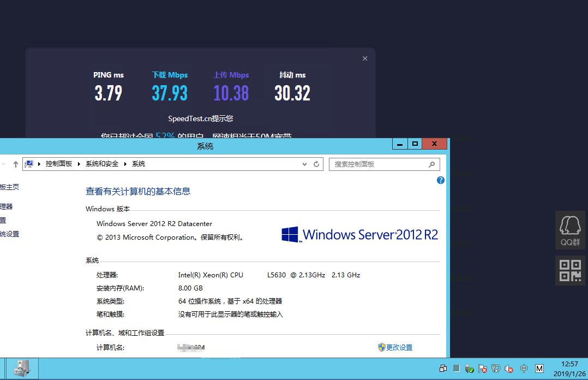The height and width of the screenshot is (380, 588).
Task: Close the 系统 window
Action: 435,144
